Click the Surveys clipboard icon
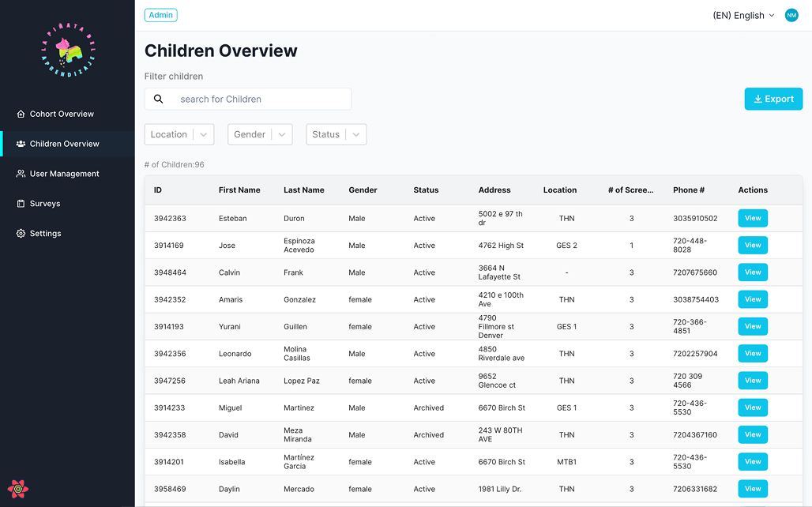The image size is (812, 507). pyautogui.click(x=21, y=204)
